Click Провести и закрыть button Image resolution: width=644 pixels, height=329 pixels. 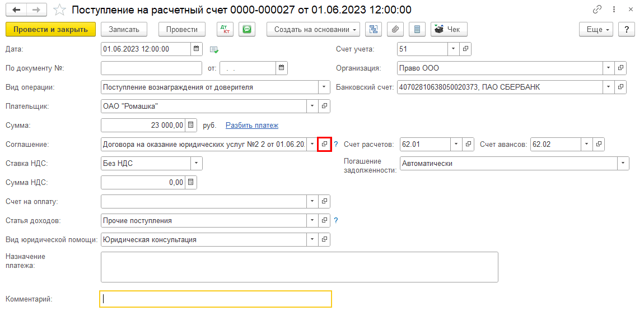pyautogui.click(x=50, y=30)
